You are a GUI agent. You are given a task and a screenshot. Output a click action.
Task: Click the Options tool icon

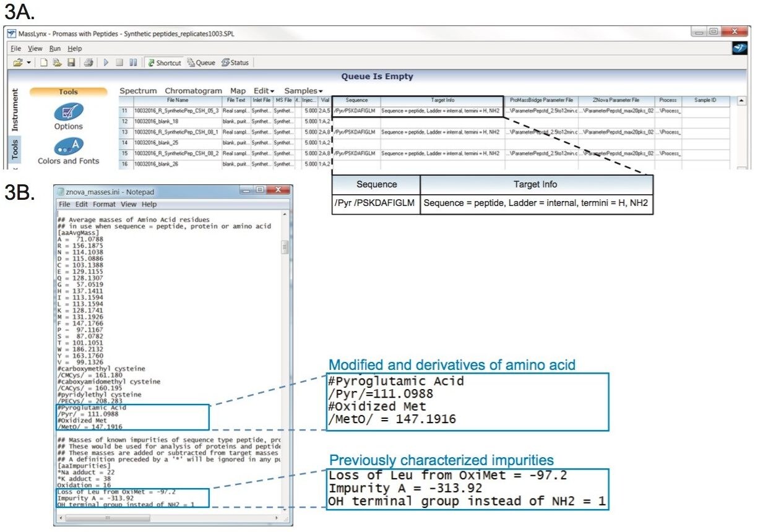pos(68,112)
